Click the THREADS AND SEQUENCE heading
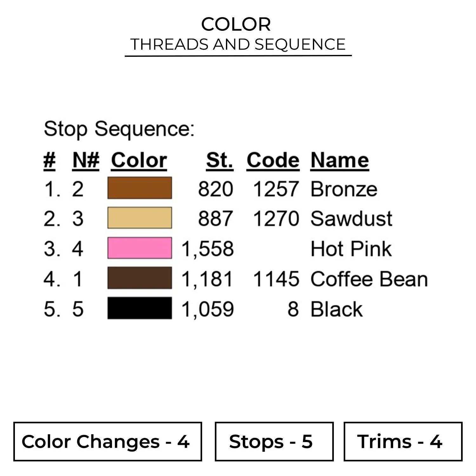The width and height of the screenshot is (476, 476). [238, 44]
